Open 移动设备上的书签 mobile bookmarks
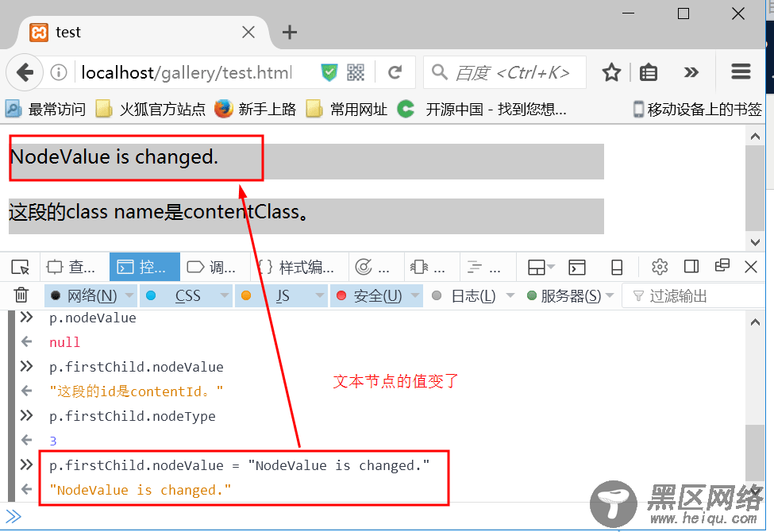The image size is (774, 532). pyautogui.click(x=698, y=109)
